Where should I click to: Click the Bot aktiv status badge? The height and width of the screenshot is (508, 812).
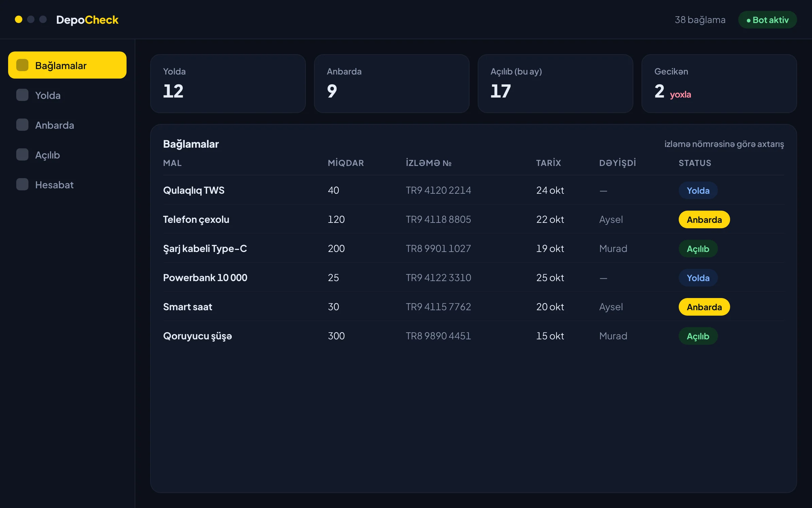[767, 20]
